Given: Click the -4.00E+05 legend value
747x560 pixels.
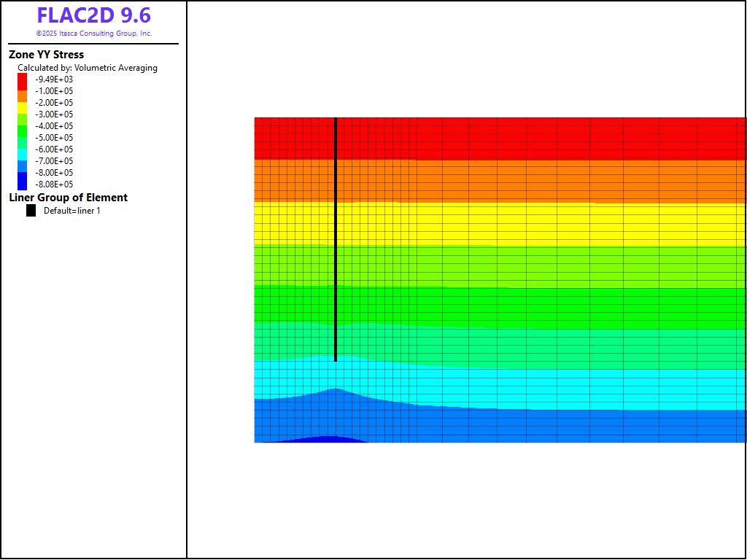Looking at the screenshot, I should click(x=54, y=126).
